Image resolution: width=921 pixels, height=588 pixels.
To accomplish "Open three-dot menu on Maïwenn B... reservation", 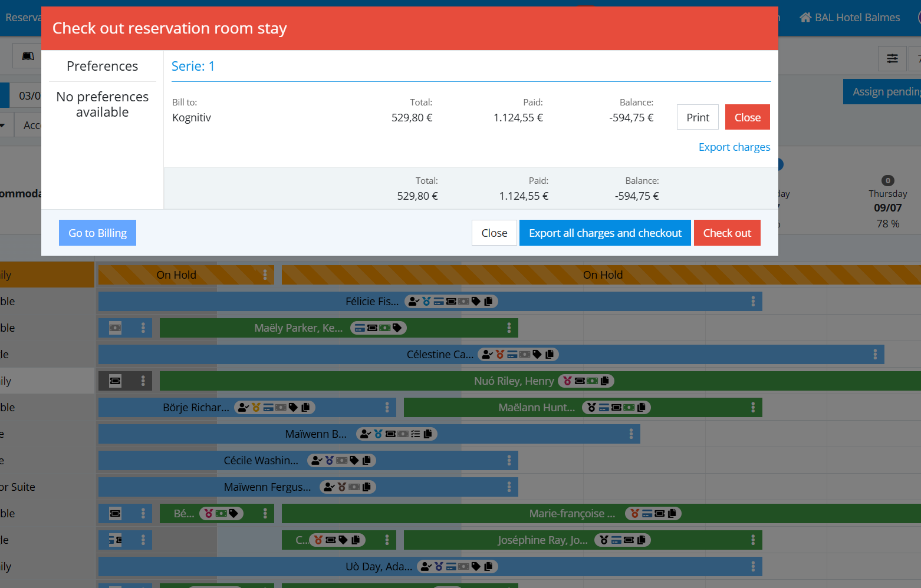I will pyautogui.click(x=631, y=434).
